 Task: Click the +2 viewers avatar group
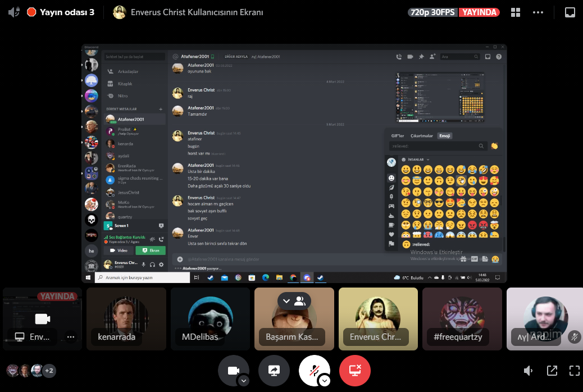[x=49, y=371]
